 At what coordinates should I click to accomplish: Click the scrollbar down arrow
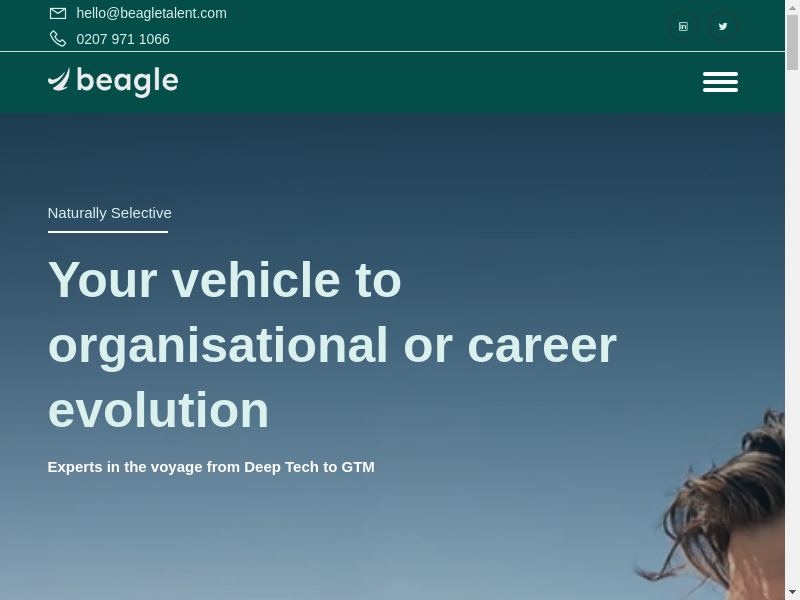point(792,592)
